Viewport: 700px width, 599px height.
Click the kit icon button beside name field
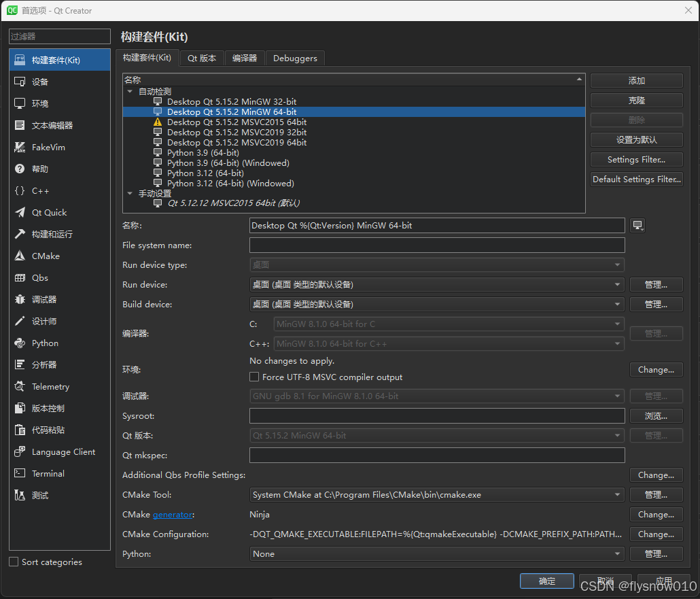637,226
